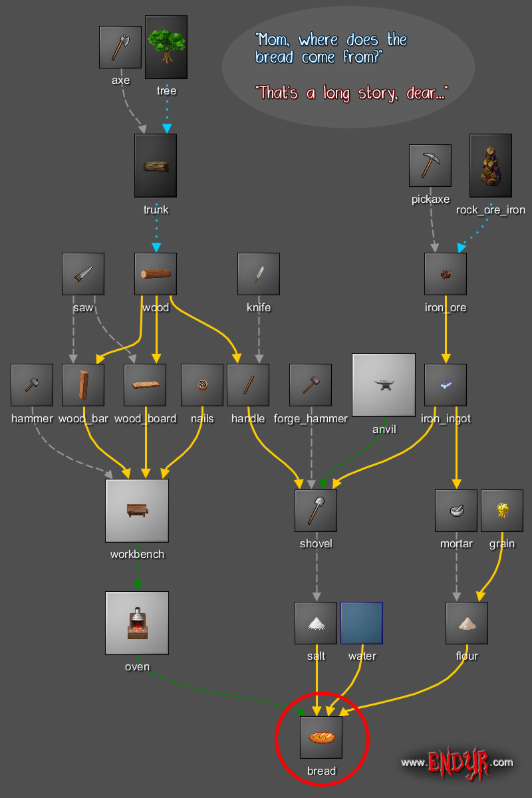Select the iron_ore icon
The height and width of the screenshot is (798, 532).
click(446, 274)
